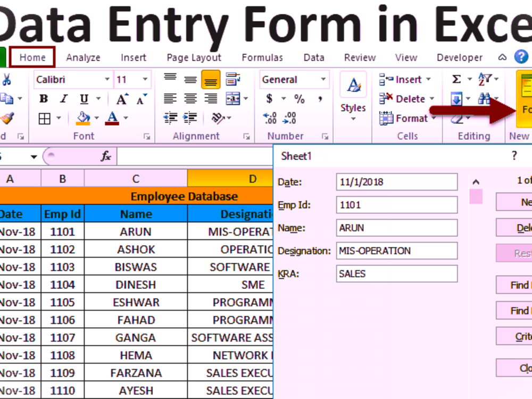Click the Decrease Font Size icon
Viewport: 532px width, 399px height.
[142, 99]
